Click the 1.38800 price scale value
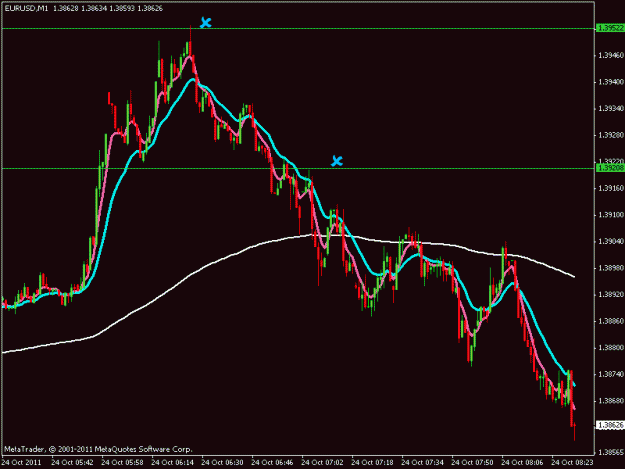This screenshot has width=625, height=469. click(611, 347)
